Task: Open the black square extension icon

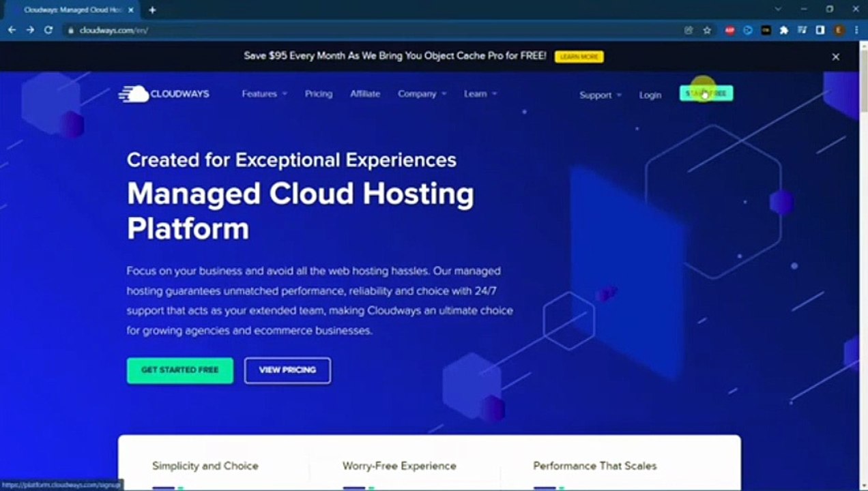Action: [x=766, y=30]
